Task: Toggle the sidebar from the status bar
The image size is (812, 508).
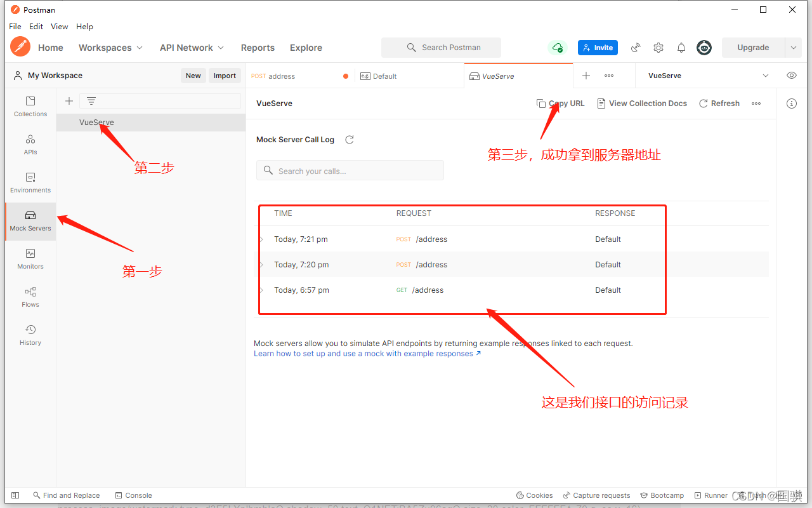Action: click(x=15, y=495)
